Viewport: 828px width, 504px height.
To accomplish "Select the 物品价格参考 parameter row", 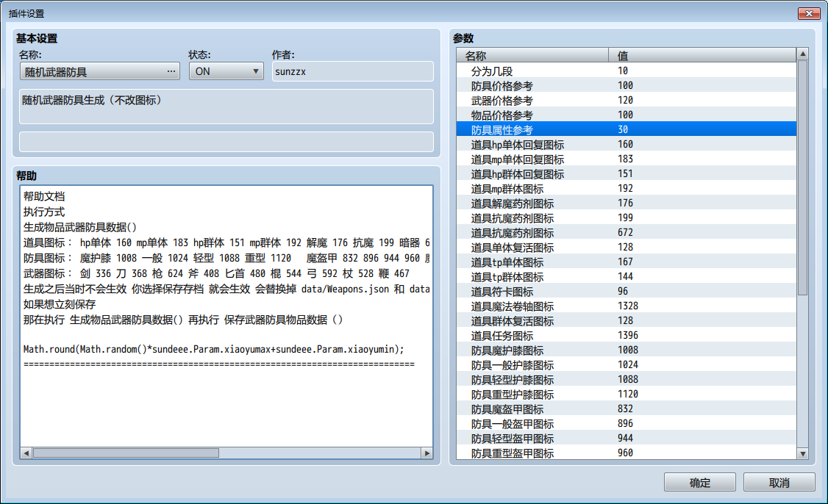I will click(x=627, y=115).
